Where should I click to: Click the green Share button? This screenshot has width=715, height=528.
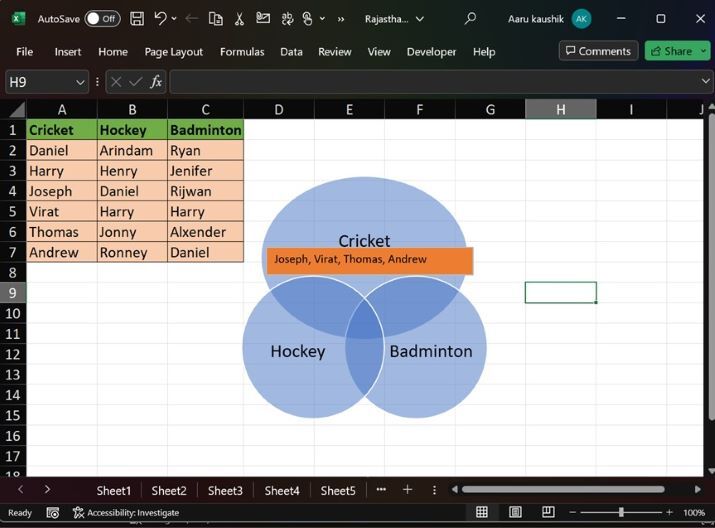(671, 51)
